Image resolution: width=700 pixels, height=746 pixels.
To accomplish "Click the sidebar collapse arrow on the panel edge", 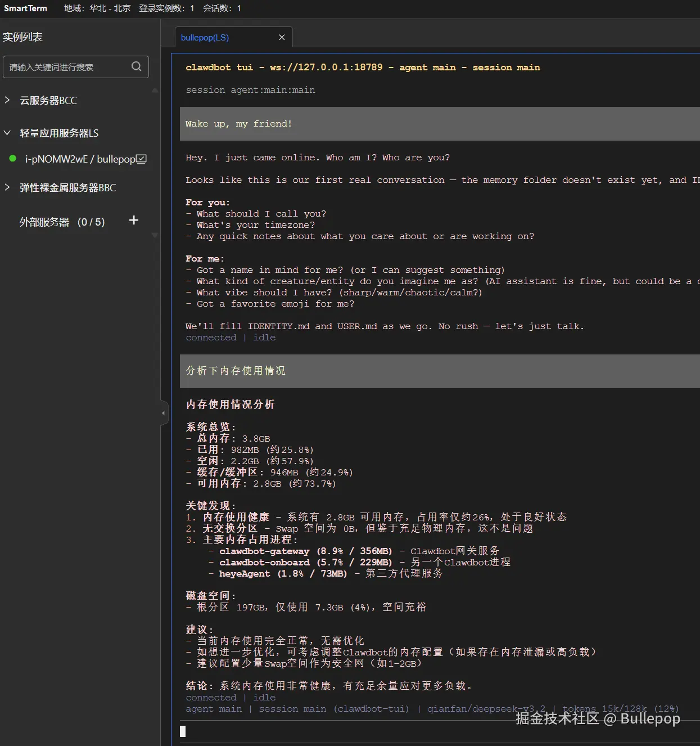I will click(162, 412).
